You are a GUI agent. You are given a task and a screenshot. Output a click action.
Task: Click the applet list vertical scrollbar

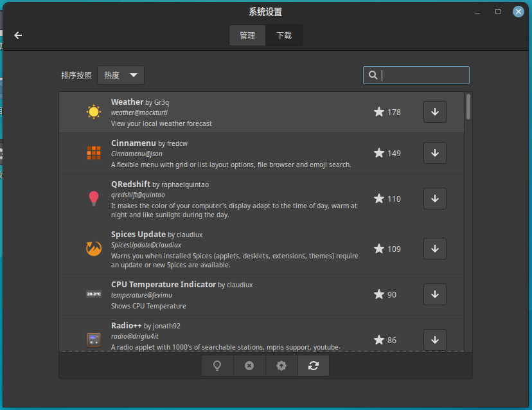click(x=468, y=107)
